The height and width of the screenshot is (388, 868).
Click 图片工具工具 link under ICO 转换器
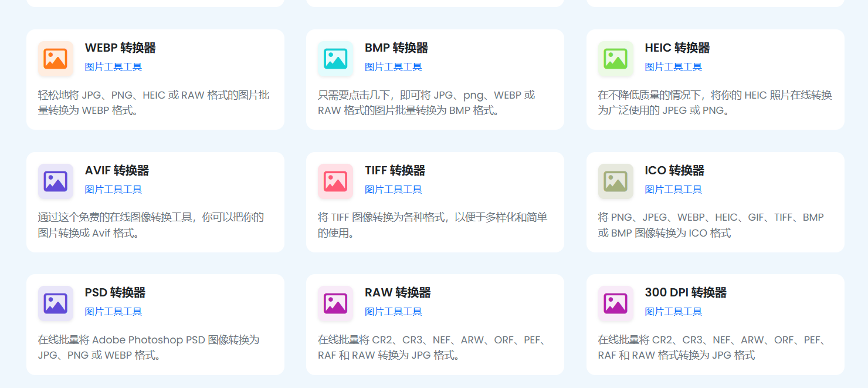(x=673, y=189)
